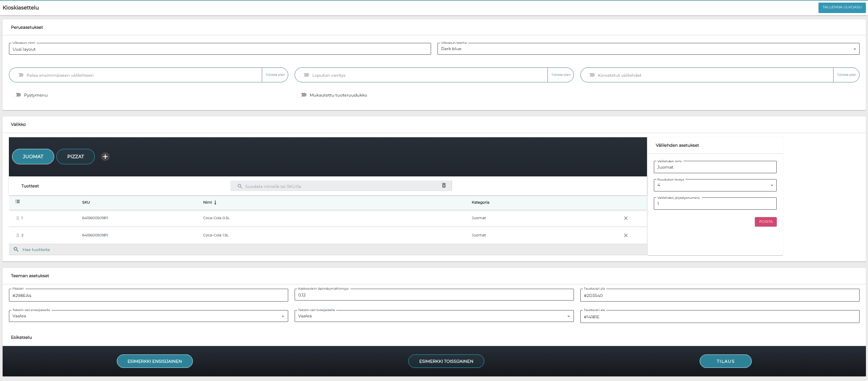868x381 pixels.
Task: Switch to the Juomat tab
Action: coord(33,157)
